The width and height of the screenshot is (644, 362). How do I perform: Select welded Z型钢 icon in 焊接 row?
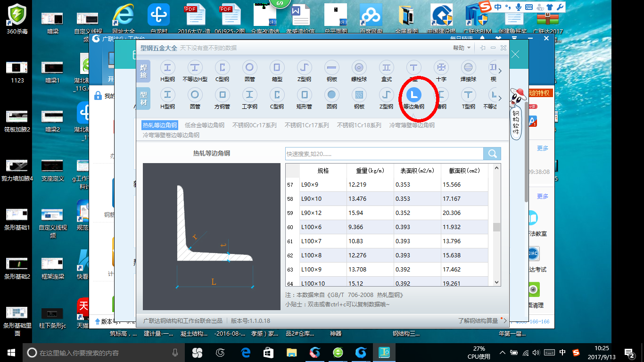pyautogui.click(x=304, y=67)
